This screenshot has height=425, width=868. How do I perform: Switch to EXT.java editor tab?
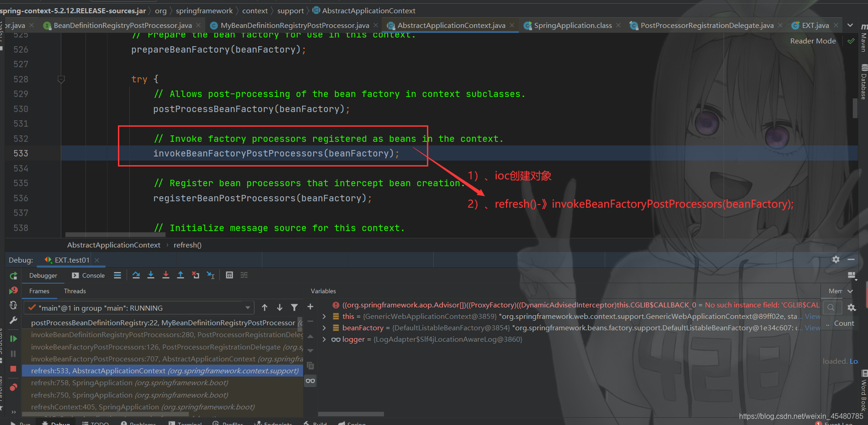(x=815, y=25)
